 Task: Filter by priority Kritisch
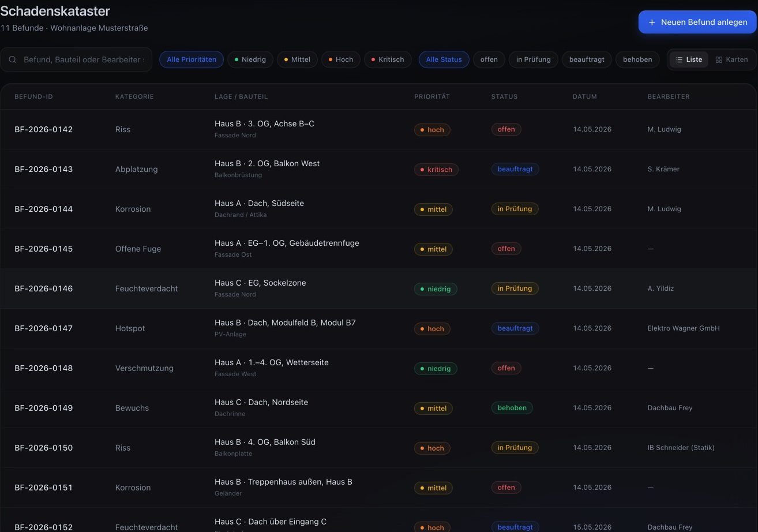[388, 59]
